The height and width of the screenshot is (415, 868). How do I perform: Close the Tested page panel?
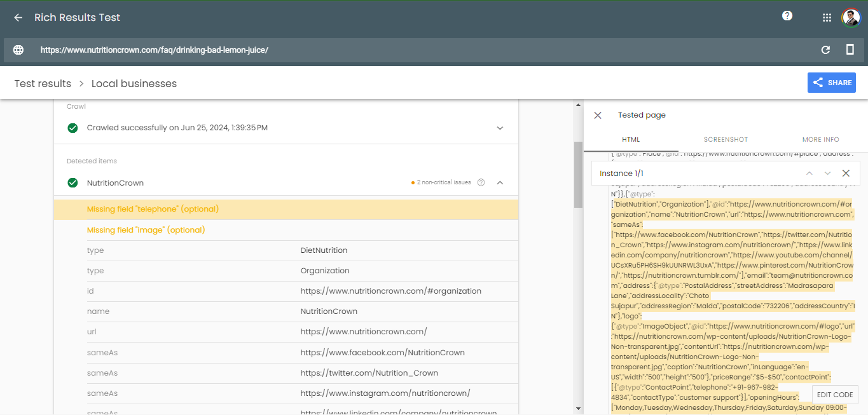pyautogui.click(x=598, y=115)
